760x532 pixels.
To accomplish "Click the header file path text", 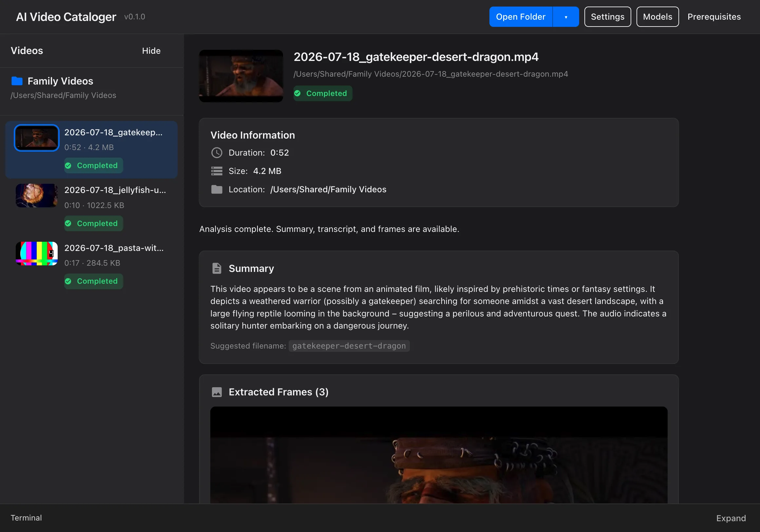I will pyautogui.click(x=431, y=74).
